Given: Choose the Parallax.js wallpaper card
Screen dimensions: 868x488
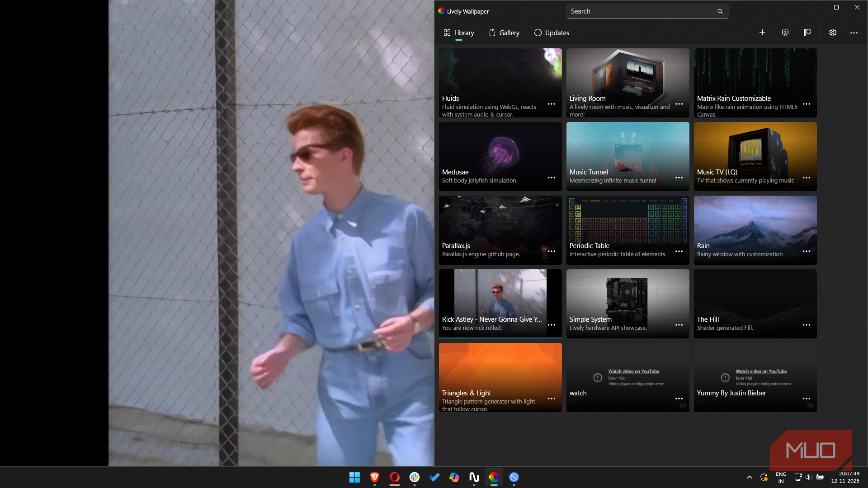Looking at the screenshot, I should 500,230.
